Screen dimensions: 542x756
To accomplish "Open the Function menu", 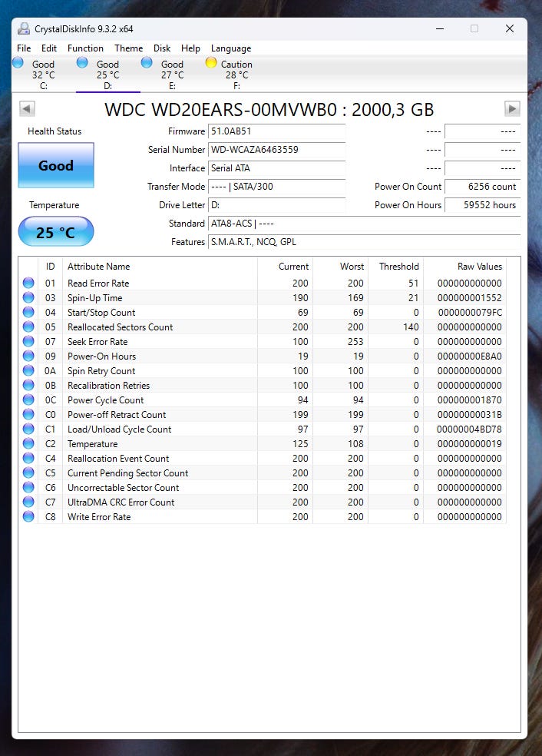I will tap(85, 48).
